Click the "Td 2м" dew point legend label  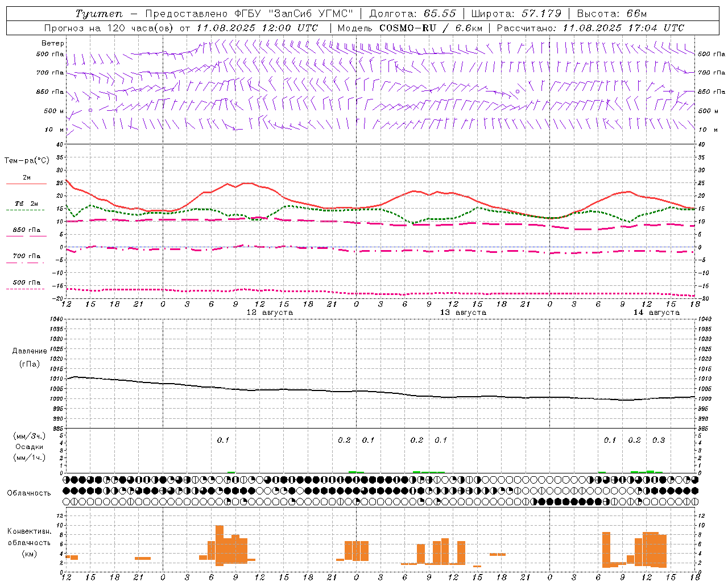click(26, 203)
